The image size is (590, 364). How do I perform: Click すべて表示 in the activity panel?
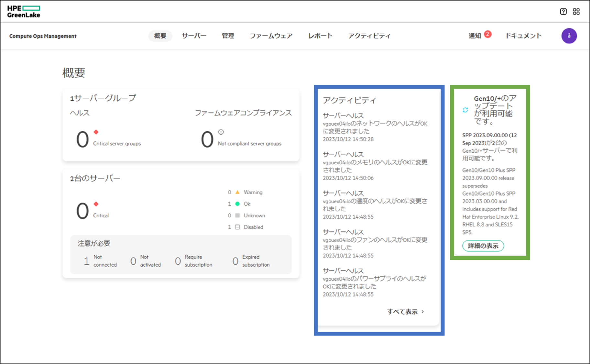(402, 312)
